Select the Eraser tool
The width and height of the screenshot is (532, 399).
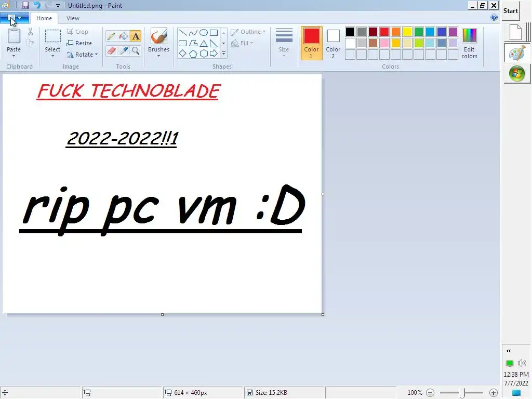111,51
